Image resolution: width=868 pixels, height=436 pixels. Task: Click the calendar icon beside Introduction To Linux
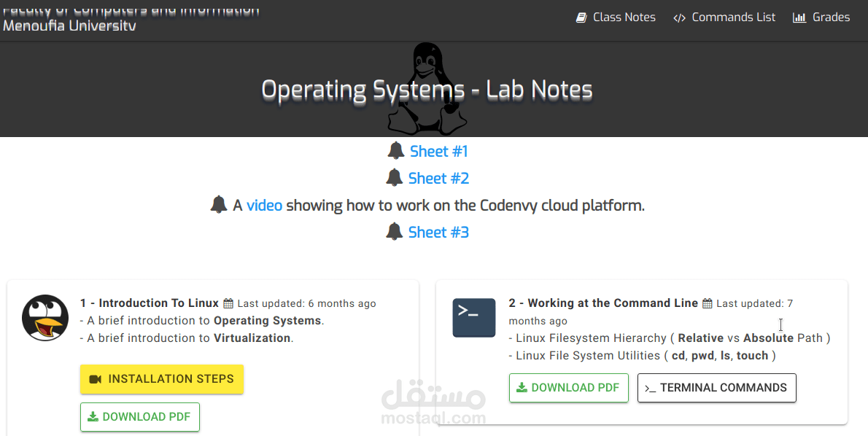[228, 303]
